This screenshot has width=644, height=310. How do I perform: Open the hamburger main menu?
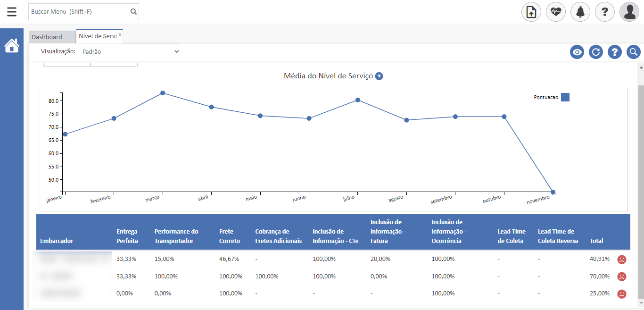[x=12, y=12]
